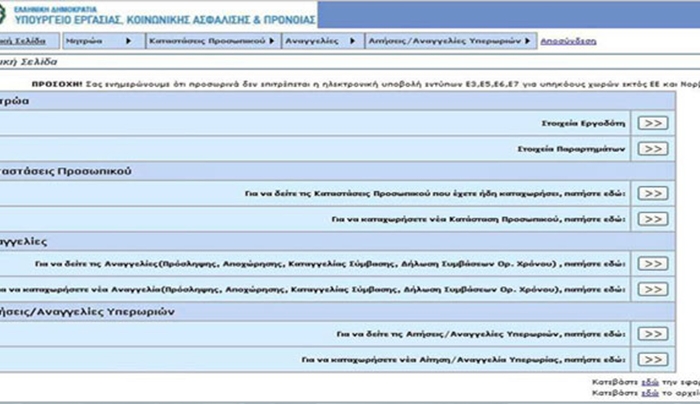
Task: Expand the arrow next to Αιτήσεις/Αναγγελίες Υπερωριών menu
Action: pos(527,41)
